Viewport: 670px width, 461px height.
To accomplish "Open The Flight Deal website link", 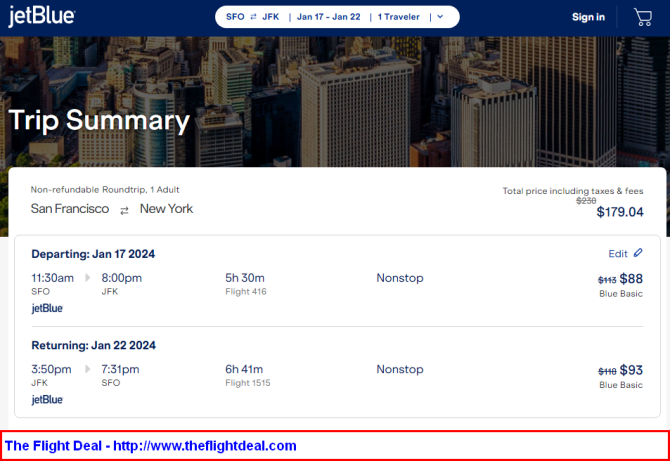I will pos(151,445).
